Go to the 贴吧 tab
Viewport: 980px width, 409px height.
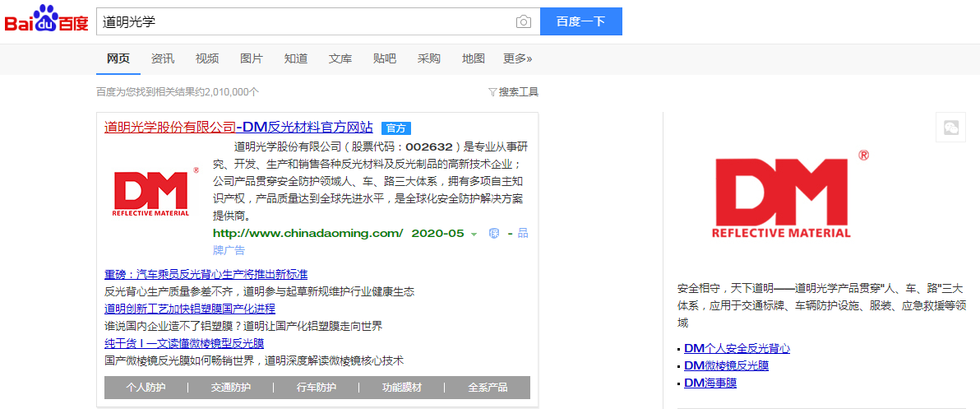385,58
